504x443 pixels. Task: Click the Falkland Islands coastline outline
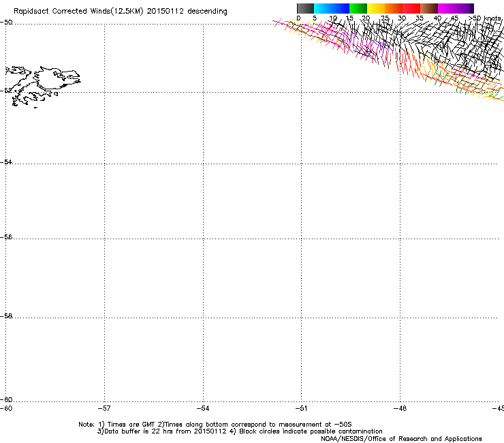point(43,86)
